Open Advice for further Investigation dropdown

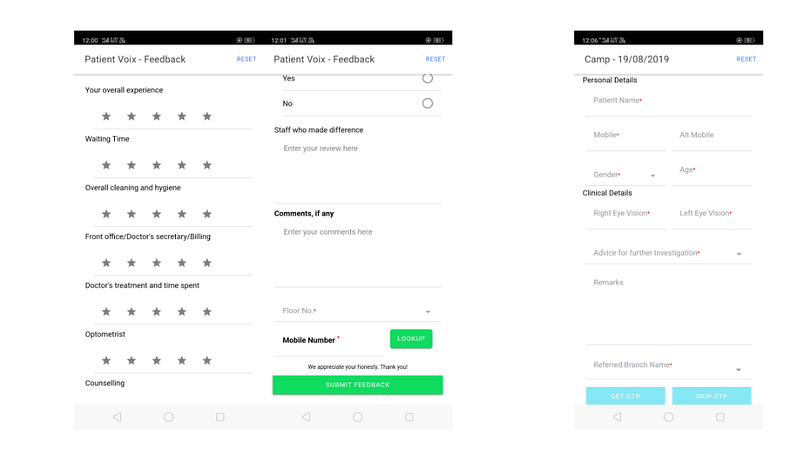pyautogui.click(x=668, y=253)
